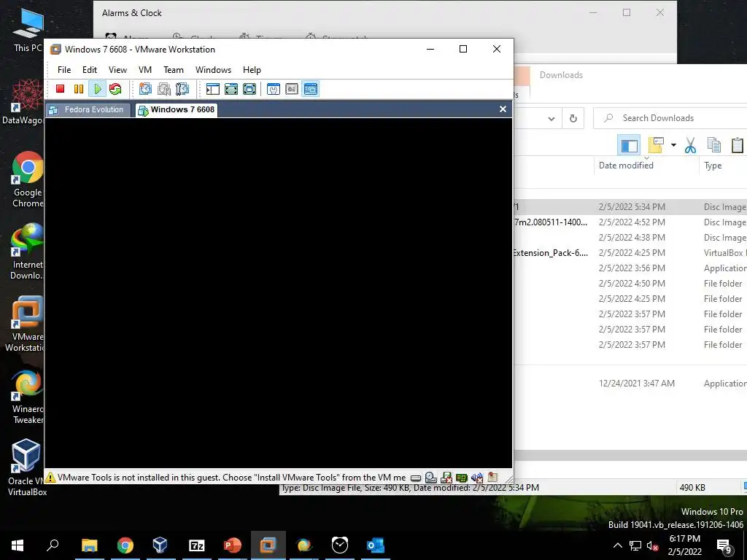The width and height of the screenshot is (747, 560).
Task: Take a snapshot of the virtual machine
Action: coord(145,89)
